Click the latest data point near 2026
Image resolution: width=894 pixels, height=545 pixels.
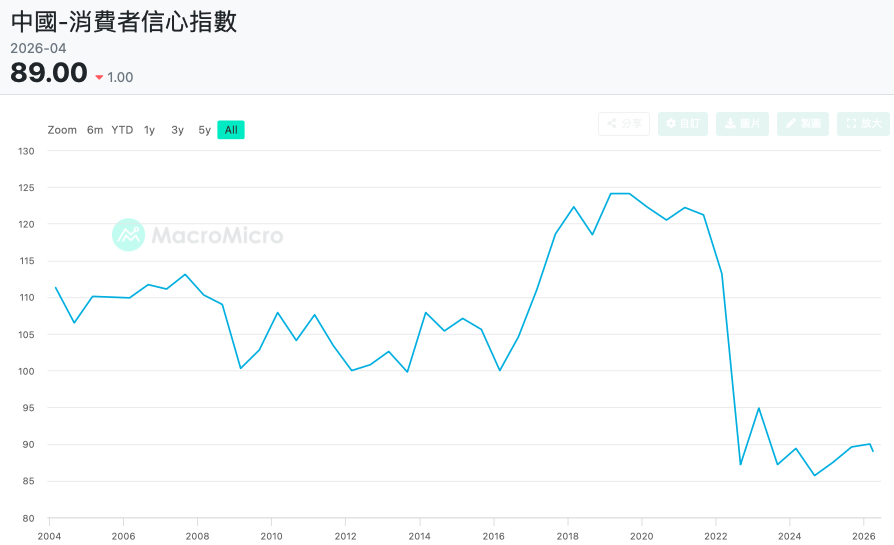[873, 452]
